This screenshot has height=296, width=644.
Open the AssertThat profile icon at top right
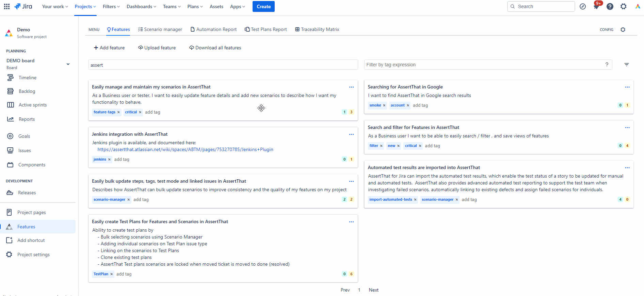[637, 6]
